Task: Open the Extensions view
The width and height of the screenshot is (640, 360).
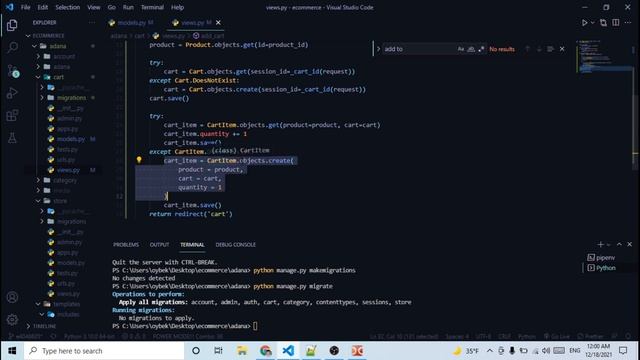Action: point(12,116)
